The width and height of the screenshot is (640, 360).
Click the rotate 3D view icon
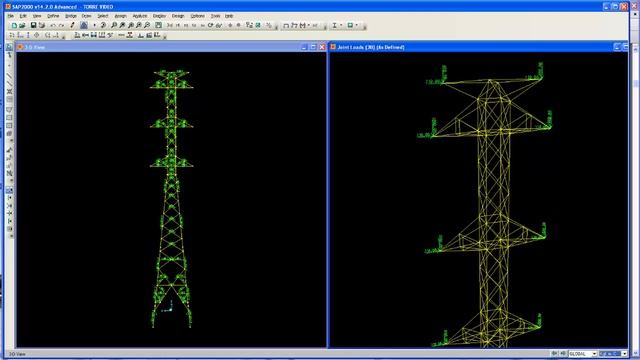click(210, 25)
